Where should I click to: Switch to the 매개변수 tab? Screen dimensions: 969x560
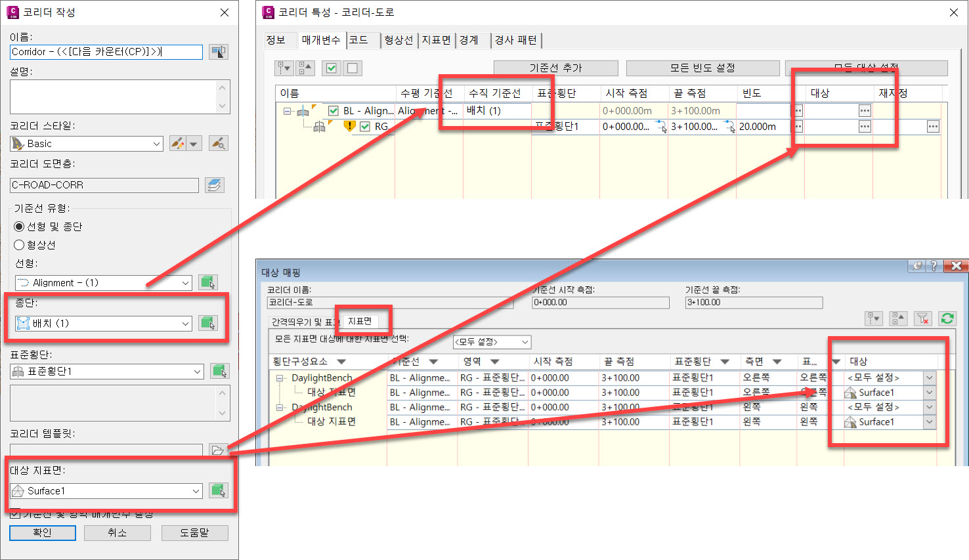click(x=321, y=40)
